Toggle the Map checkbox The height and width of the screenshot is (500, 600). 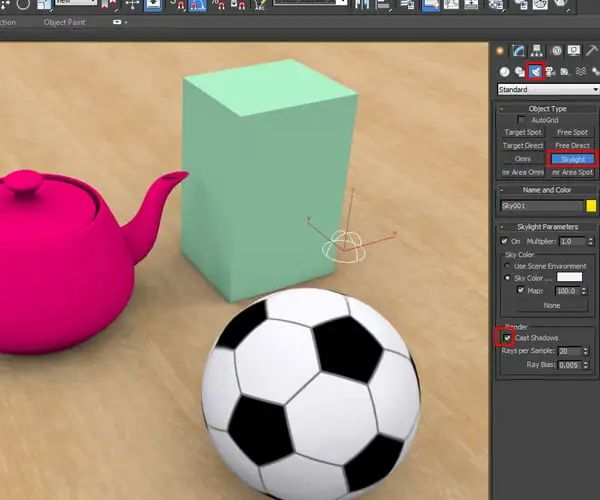tap(520, 290)
